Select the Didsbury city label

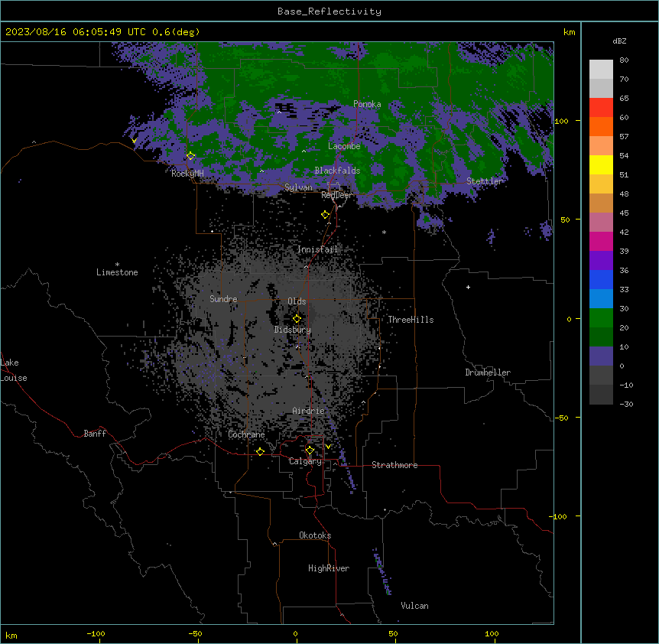(293, 330)
